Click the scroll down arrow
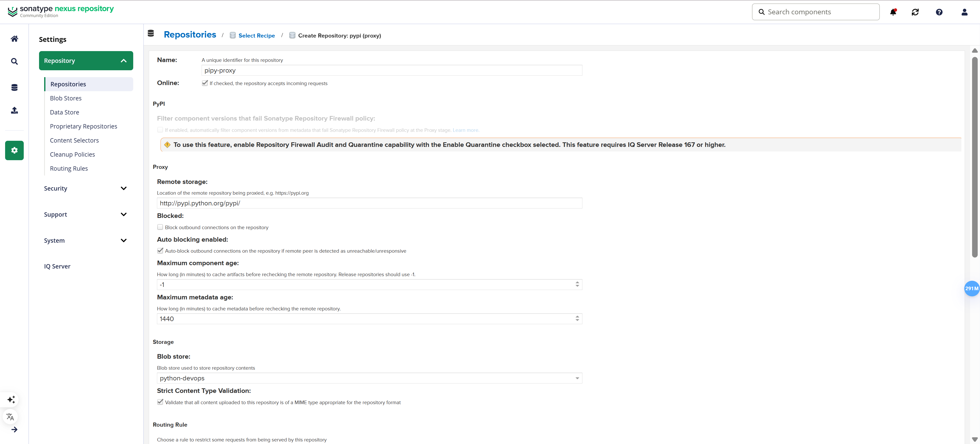Image resolution: width=980 pixels, height=444 pixels. [974, 439]
